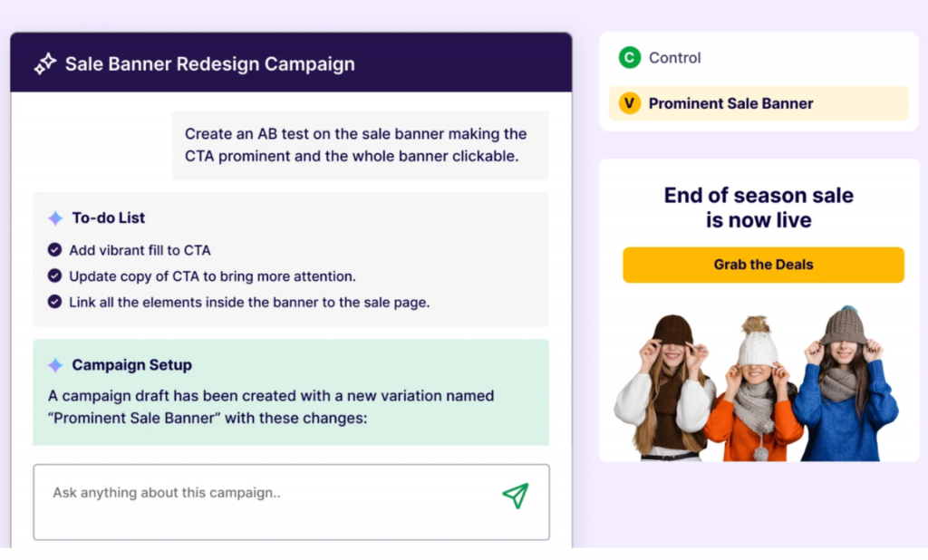Select the Prominent Sale Banner variation
Screen dimensions: 928x560
[759, 103]
